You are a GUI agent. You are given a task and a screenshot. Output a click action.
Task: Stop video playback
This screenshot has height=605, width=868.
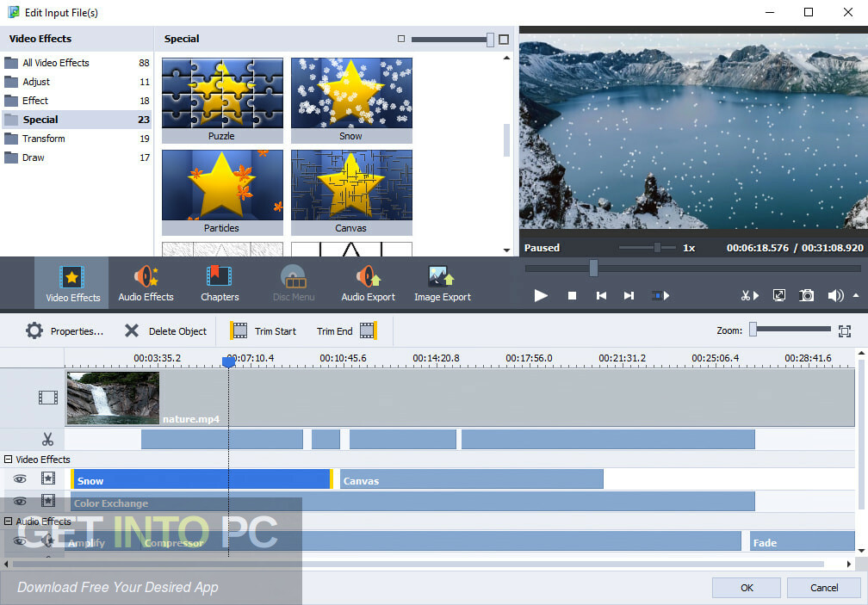pos(573,296)
